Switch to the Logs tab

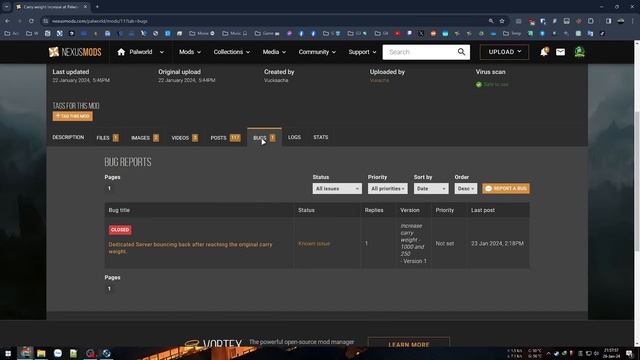click(294, 138)
